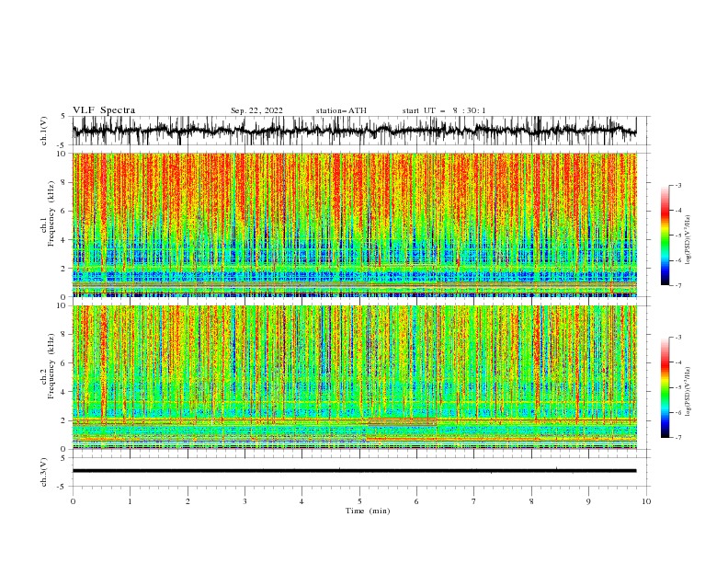
Task: Click the "-5" volt tick on ch.1(V) axis
Action: coord(63,145)
